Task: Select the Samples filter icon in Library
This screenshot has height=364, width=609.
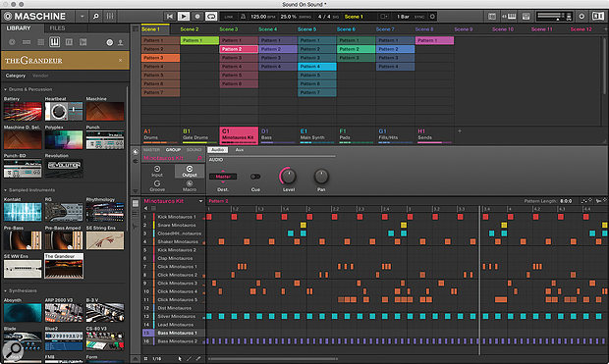Action: (83, 42)
